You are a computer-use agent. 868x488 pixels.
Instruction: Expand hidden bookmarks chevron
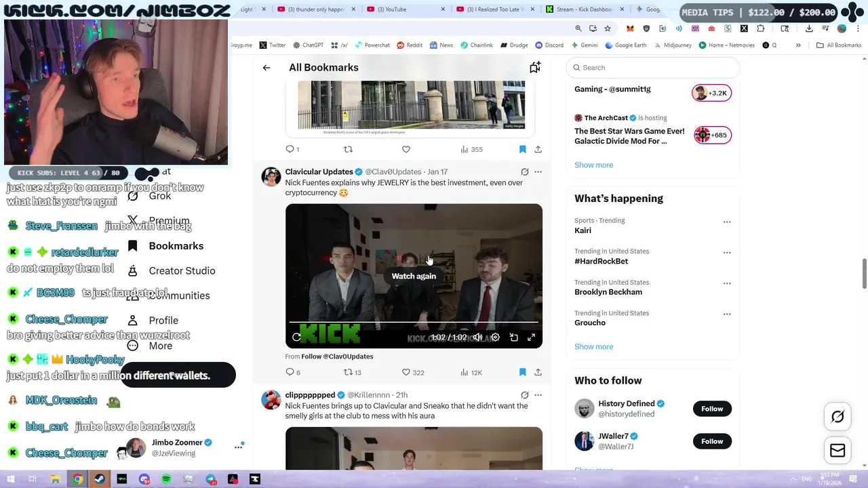click(798, 45)
